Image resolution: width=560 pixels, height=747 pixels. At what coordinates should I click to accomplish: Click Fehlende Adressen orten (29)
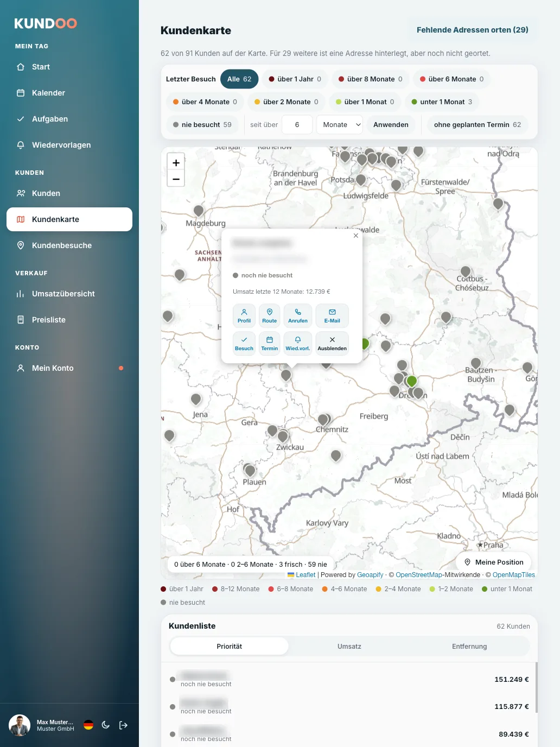click(473, 30)
